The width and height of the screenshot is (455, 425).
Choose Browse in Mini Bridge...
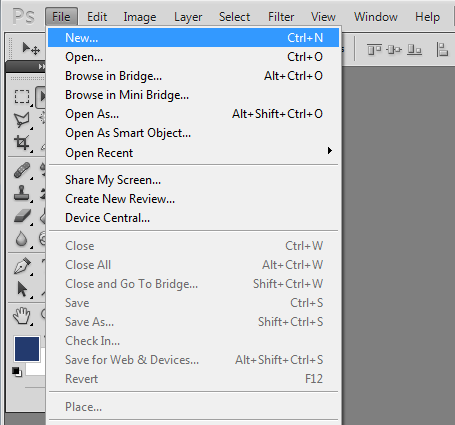[194, 95]
